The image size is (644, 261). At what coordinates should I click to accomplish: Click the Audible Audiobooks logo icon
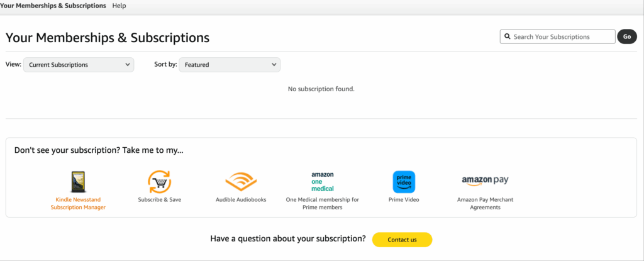[x=240, y=182]
